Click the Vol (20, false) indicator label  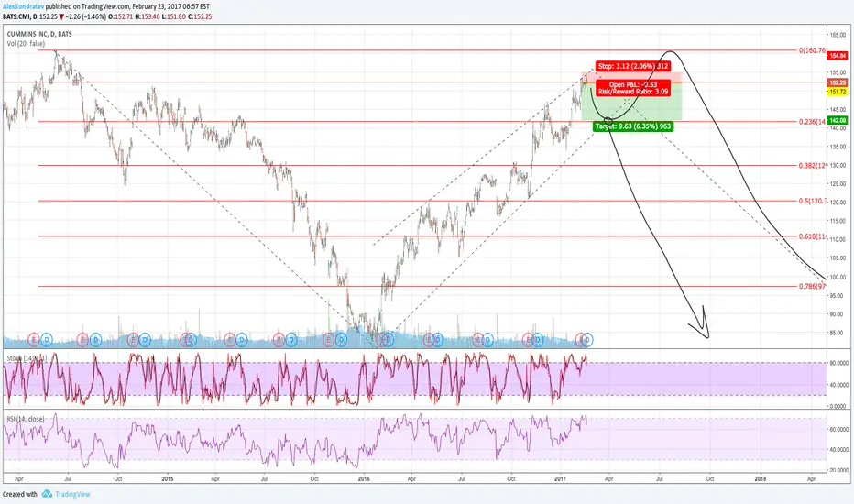click(26, 44)
